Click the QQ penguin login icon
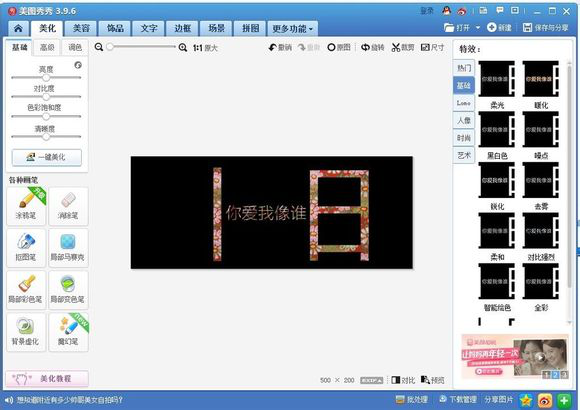Image resolution: width=580 pixels, height=410 pixels. [x=446, y=11]
